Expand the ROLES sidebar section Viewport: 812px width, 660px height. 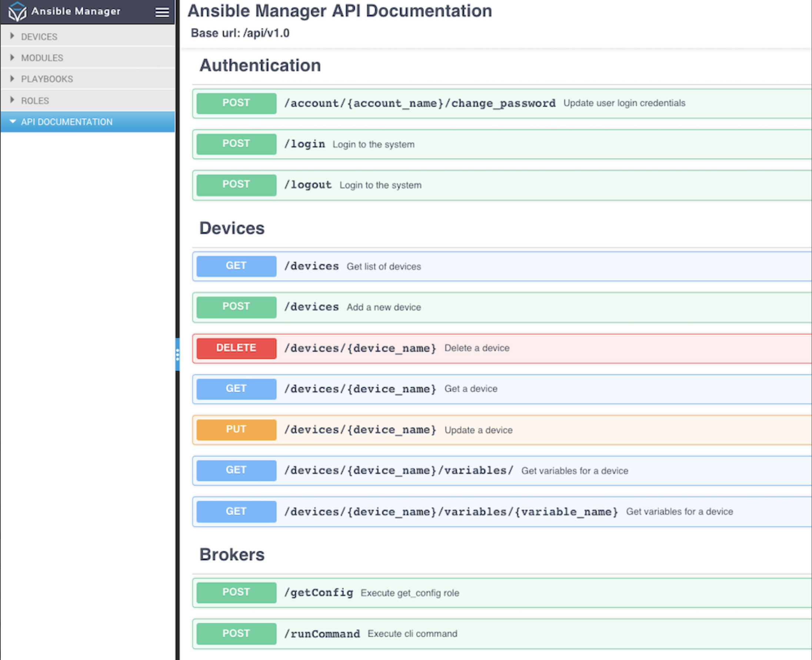34,100
